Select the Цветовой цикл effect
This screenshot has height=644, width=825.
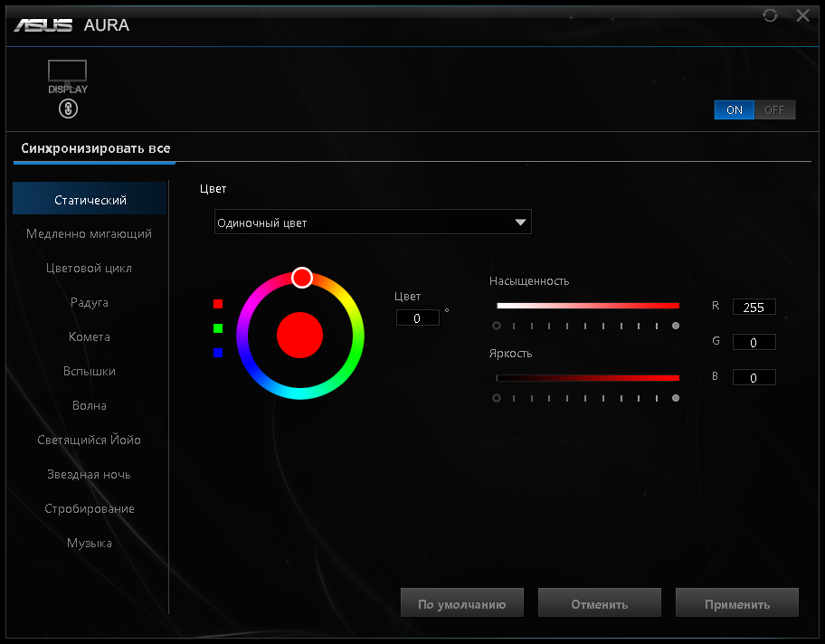pyautogui.click(x=89, y=268)
